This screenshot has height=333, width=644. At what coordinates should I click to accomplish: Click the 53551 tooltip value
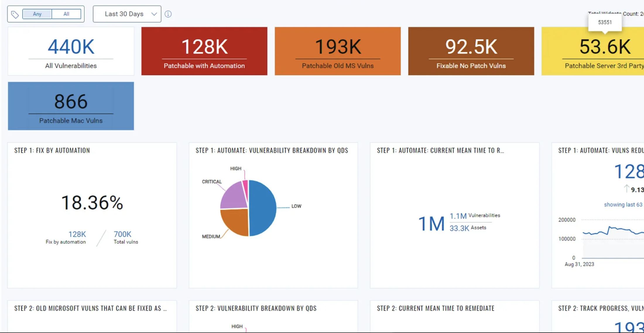click(x=605, y=22)
